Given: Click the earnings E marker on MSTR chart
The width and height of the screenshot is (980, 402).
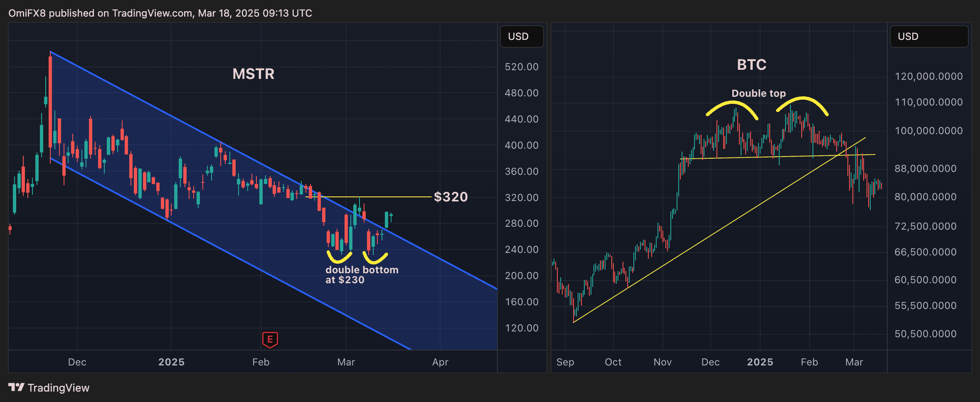Looking at the screenshot, I should pyautogui.click(x=270, y=340).
